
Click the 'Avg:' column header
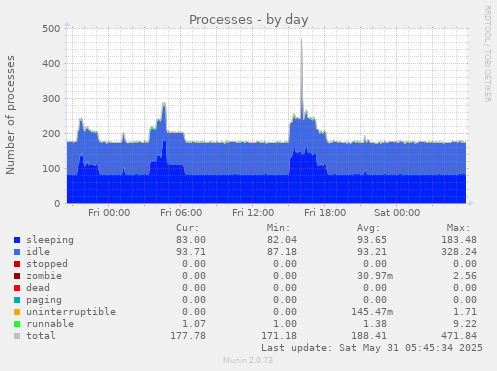tap(369, 228)
